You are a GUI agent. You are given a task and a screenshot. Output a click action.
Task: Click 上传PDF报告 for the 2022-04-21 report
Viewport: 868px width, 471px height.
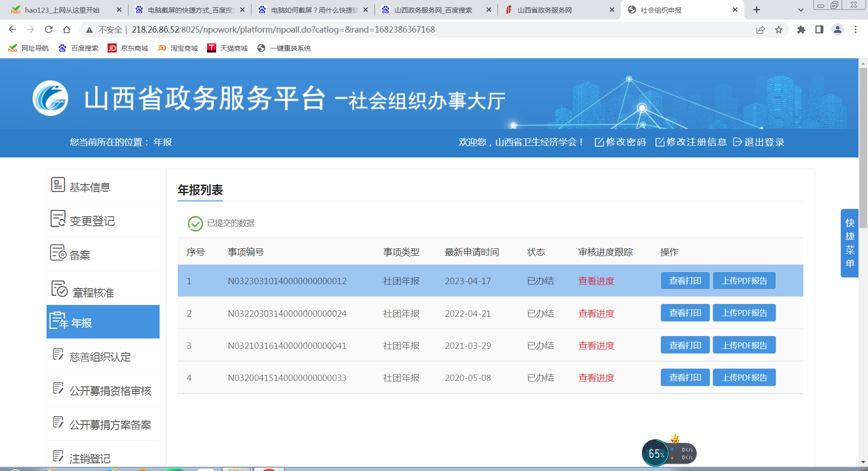click(744, 313)
